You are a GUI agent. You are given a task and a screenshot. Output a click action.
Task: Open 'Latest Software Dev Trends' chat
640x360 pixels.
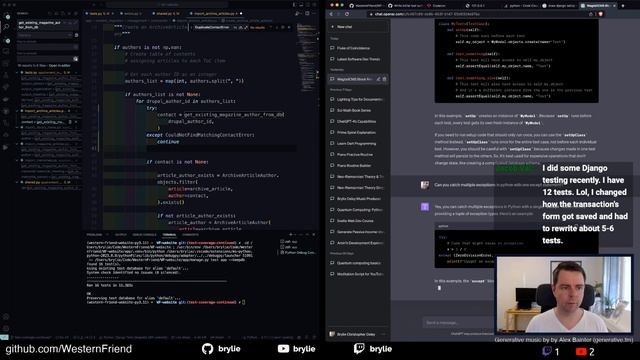point(358,59)
